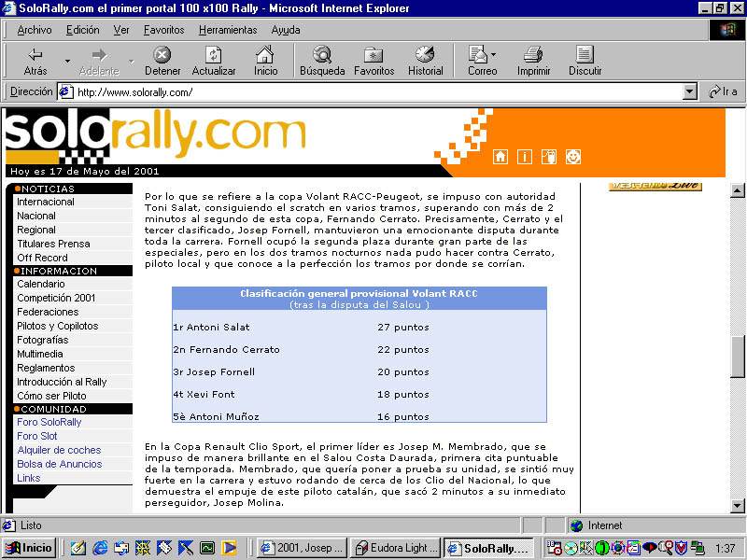
Task: Go to Nacional news
Action: pyautogui.click(x=36, y=216)
